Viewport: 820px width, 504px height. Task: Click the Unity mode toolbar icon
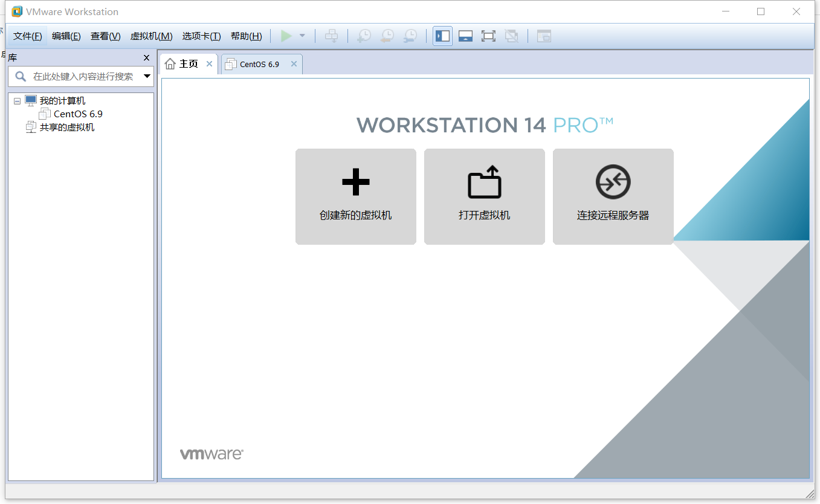point(512,36)
